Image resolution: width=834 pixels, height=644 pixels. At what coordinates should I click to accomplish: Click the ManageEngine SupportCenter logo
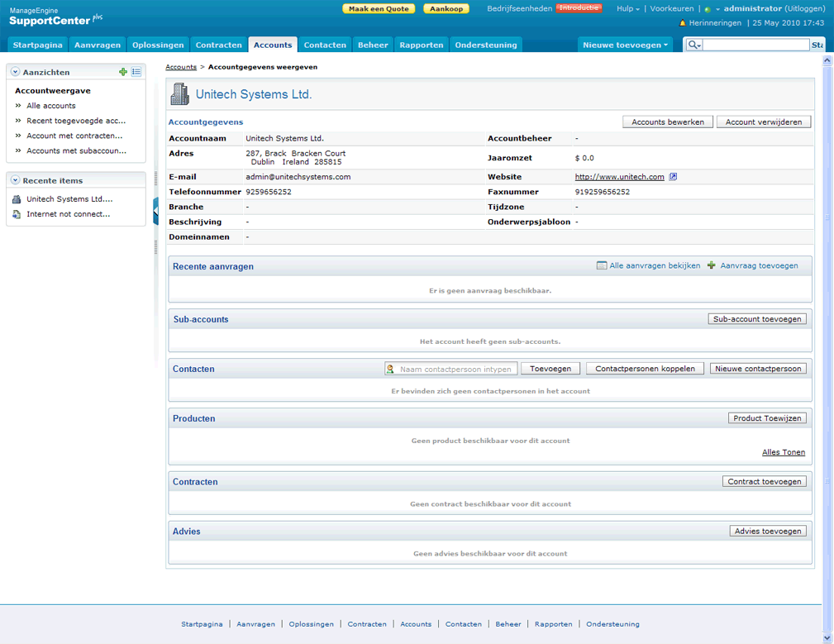[55, 17]
